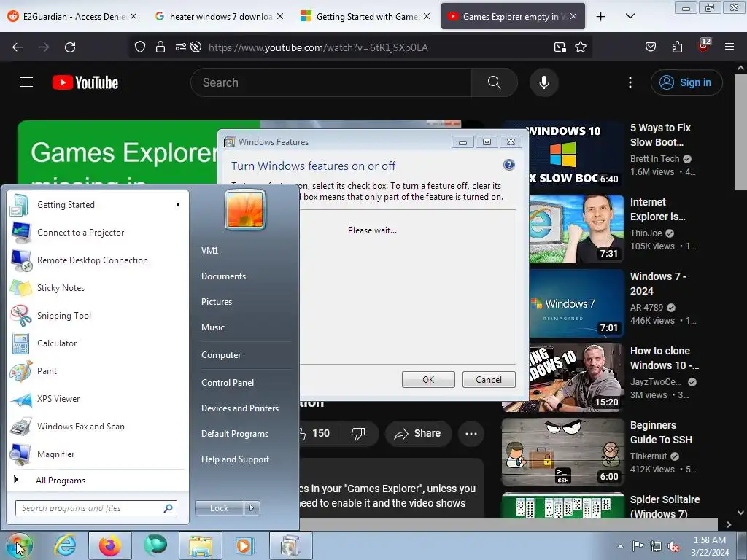Expand the Getting Started submenu arrow

pyautogui.click(x=178, y=205)
